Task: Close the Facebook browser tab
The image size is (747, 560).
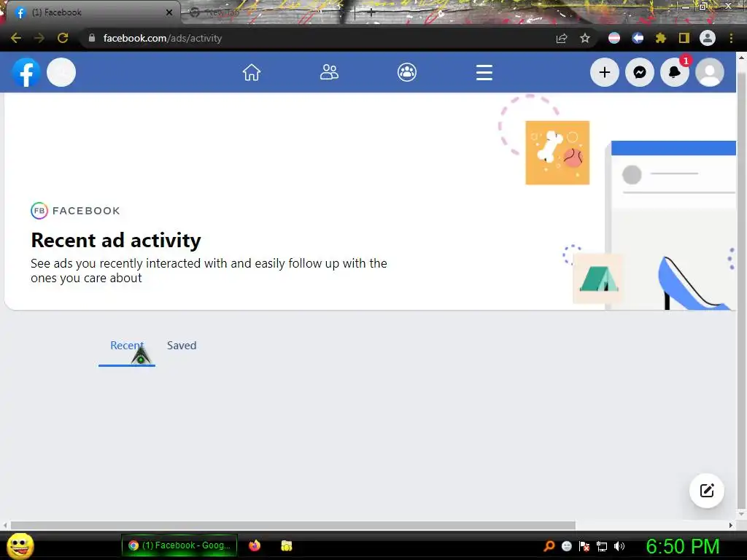Action: coord(169,12)
